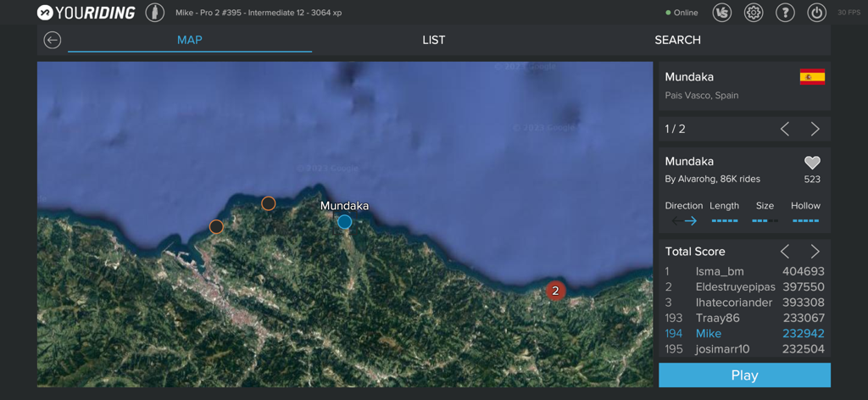Select the blue Mundaka map marker

coord(344,222)
